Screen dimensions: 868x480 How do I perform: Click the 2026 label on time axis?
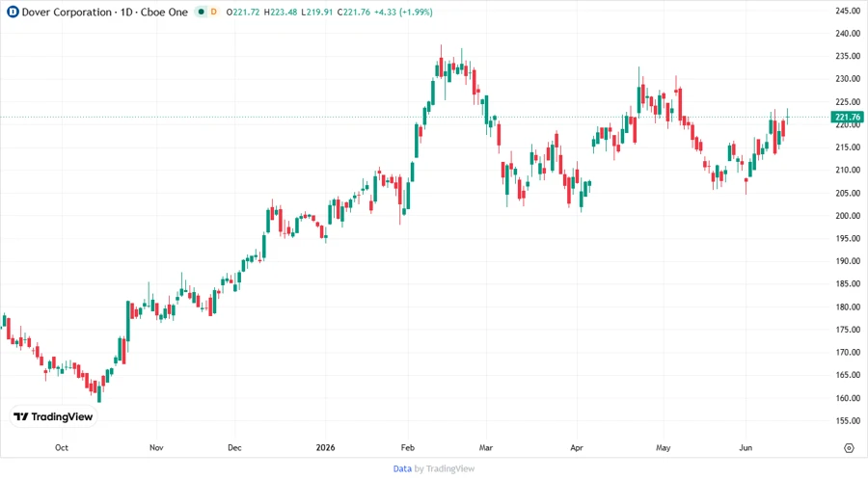pos(326,447)
